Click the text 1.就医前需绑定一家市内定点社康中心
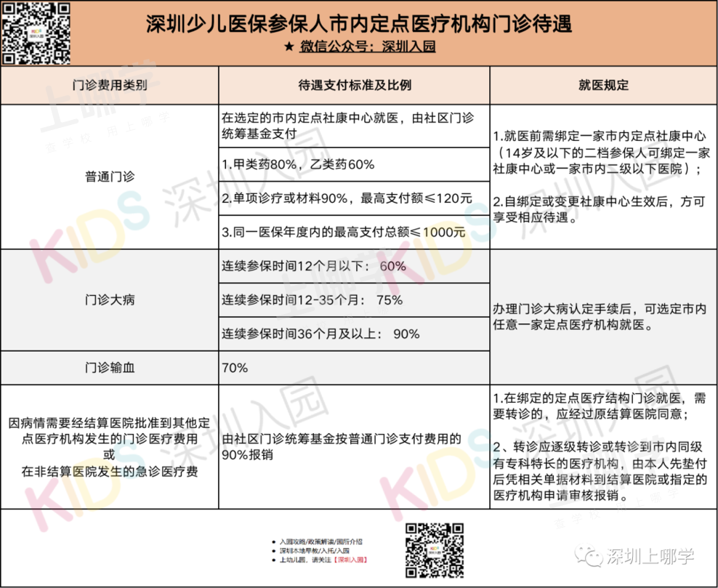 [600, 137]
